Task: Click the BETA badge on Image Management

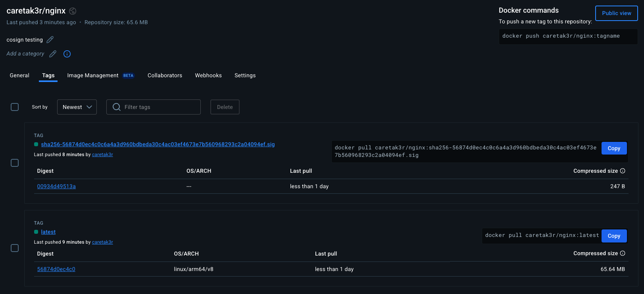Action: pyautogui.click(x=128, y=76)
